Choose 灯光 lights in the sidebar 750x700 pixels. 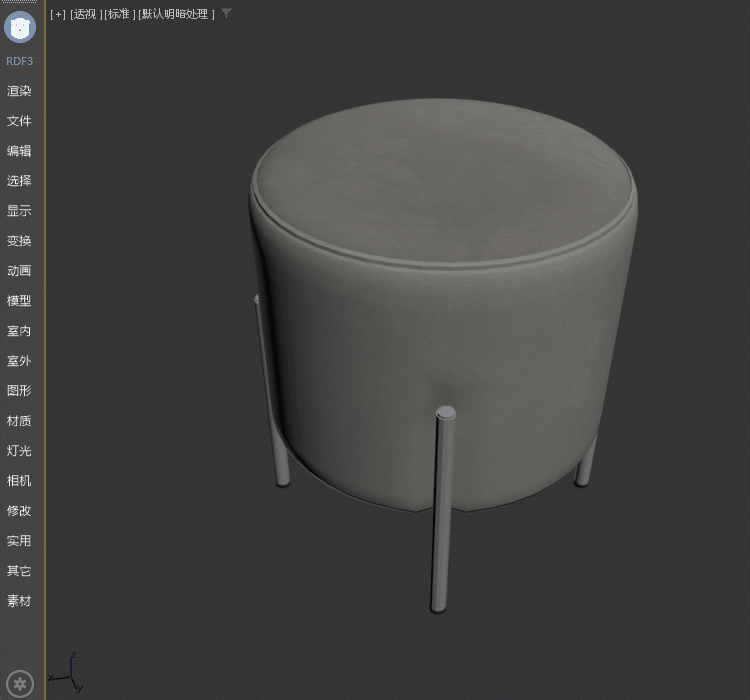coord(20,451)
